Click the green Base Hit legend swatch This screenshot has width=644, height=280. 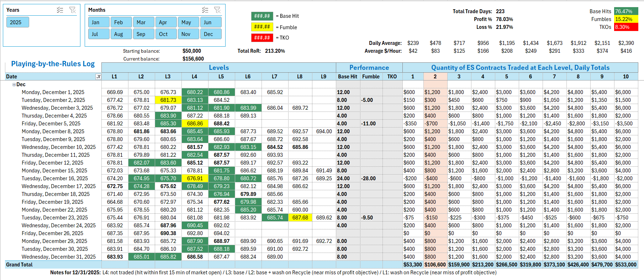(x=262, y=16)
